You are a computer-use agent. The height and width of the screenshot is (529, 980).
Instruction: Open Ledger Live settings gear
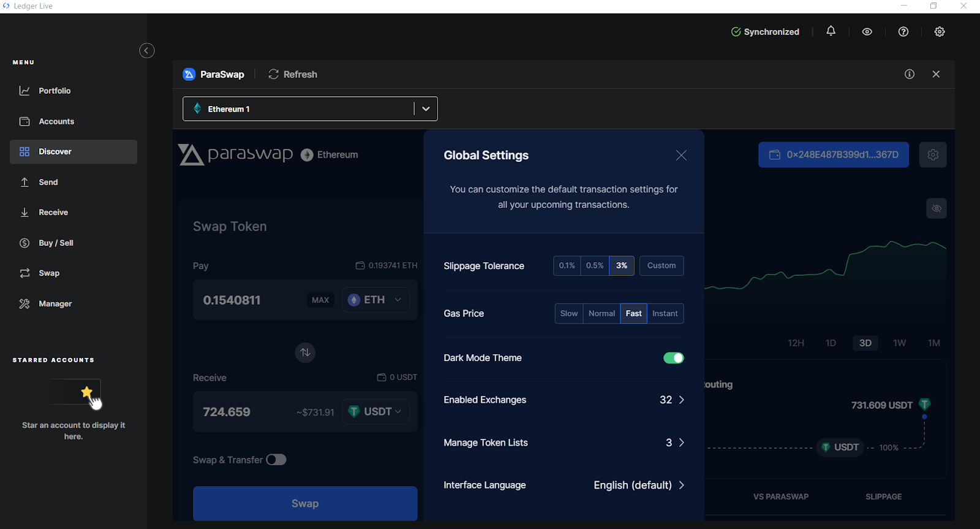pyautogui.click(x=940, y=32)
